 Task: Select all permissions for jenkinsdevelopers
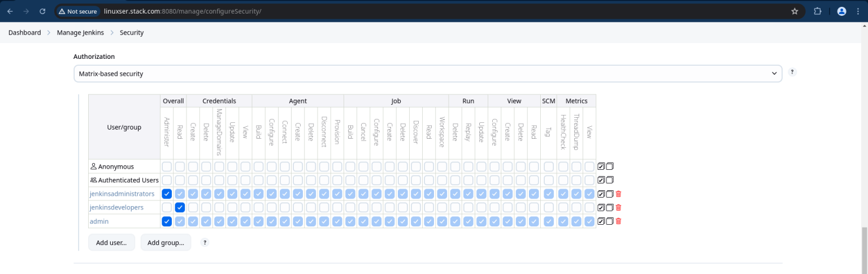point(601,207)
